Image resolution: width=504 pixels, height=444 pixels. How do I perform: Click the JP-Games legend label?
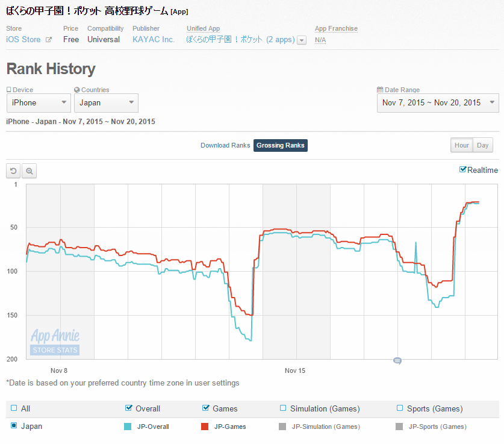(230, 427)
